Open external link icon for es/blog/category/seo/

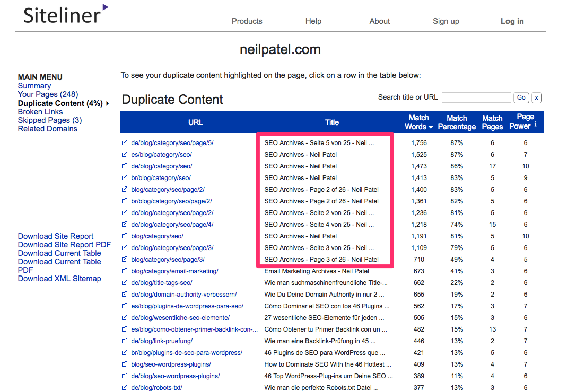tap(124, 154)
